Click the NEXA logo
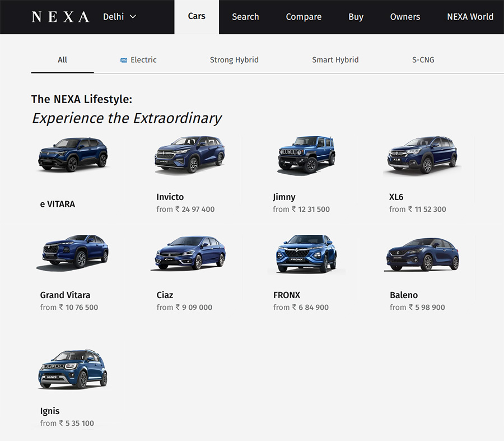The width and height of the screenshot is (504, 441). click(60, 17)
